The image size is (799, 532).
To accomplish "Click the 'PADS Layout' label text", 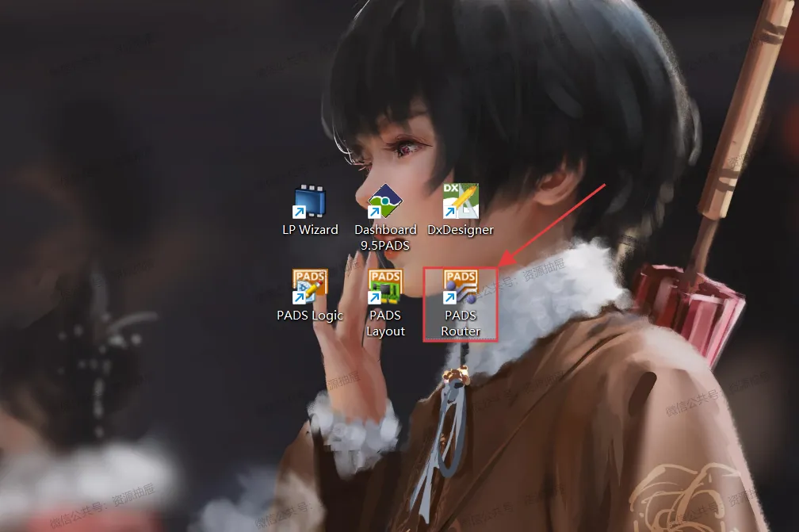I will point(385,323).
